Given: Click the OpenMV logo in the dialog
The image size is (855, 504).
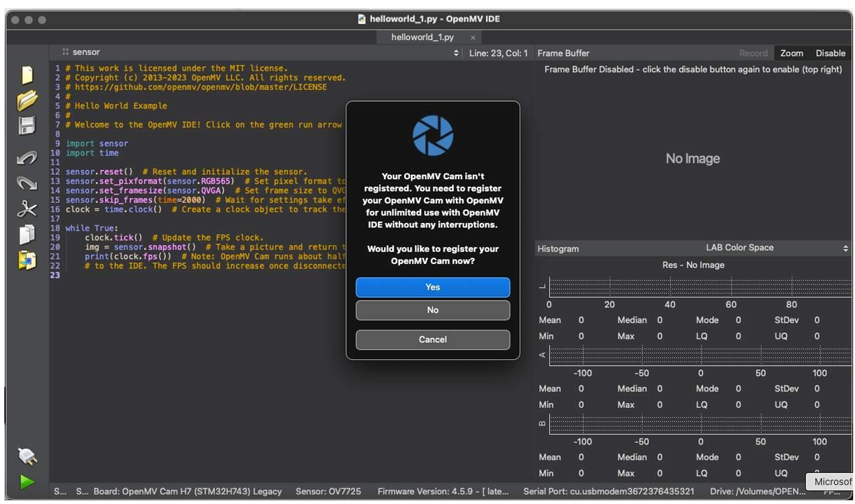Looking at the screenshot, I should click(433, 135).
